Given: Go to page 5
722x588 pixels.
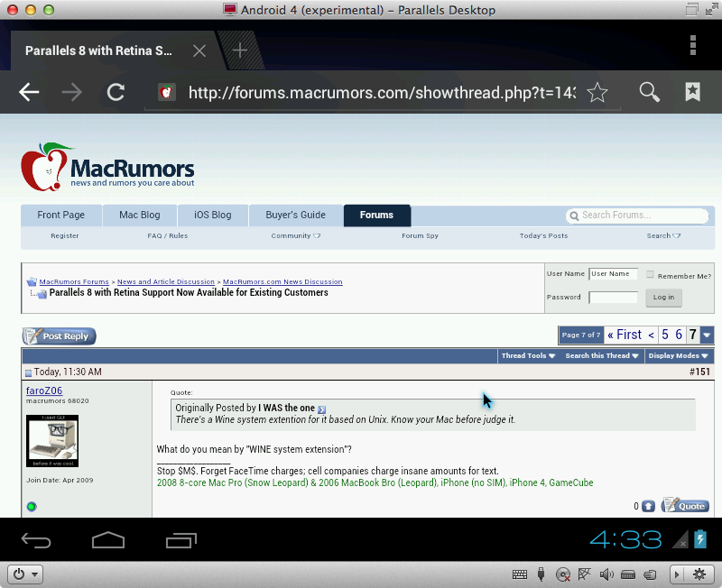Looking at the screenshot, I should 665,335.
